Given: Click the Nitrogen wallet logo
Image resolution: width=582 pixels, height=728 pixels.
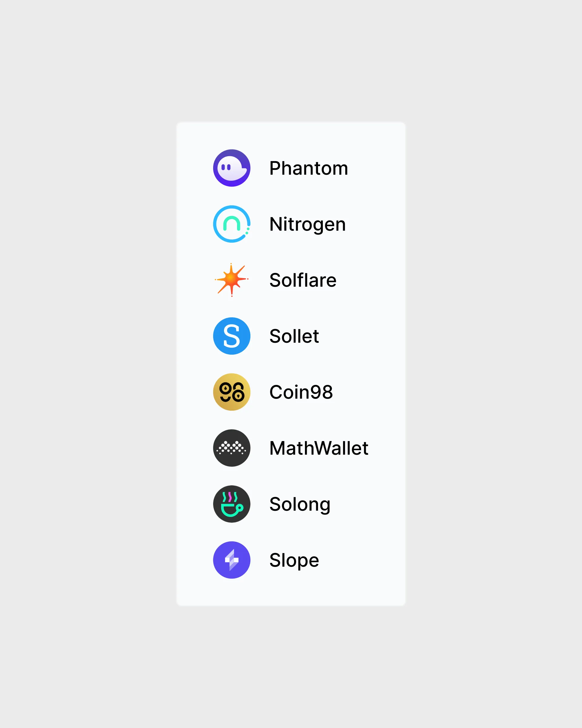Looking at the screenshot, I should [232, 224].
